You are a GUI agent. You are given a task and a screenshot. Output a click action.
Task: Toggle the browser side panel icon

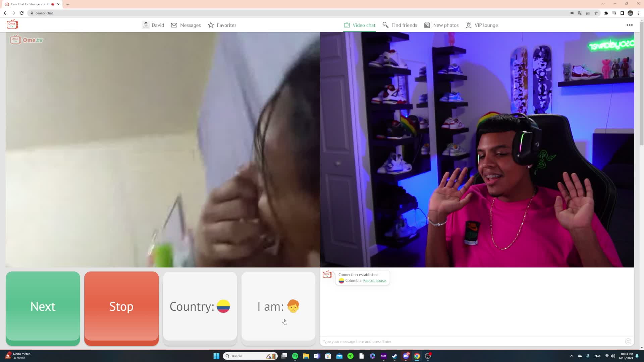[622, 13]
